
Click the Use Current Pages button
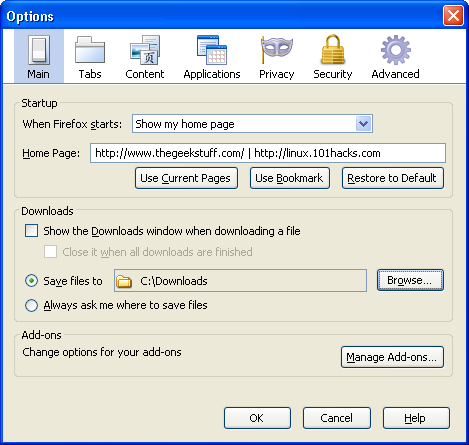pos(186,178)
